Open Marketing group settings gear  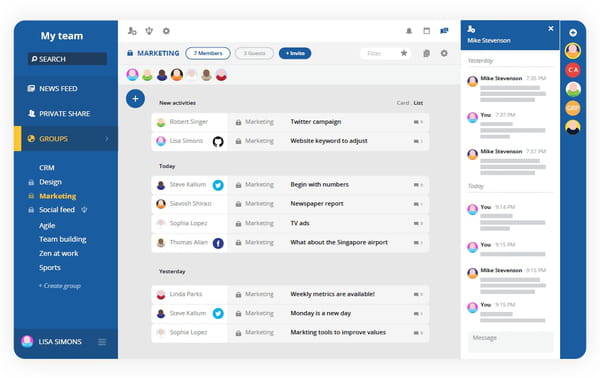[444, 53]
